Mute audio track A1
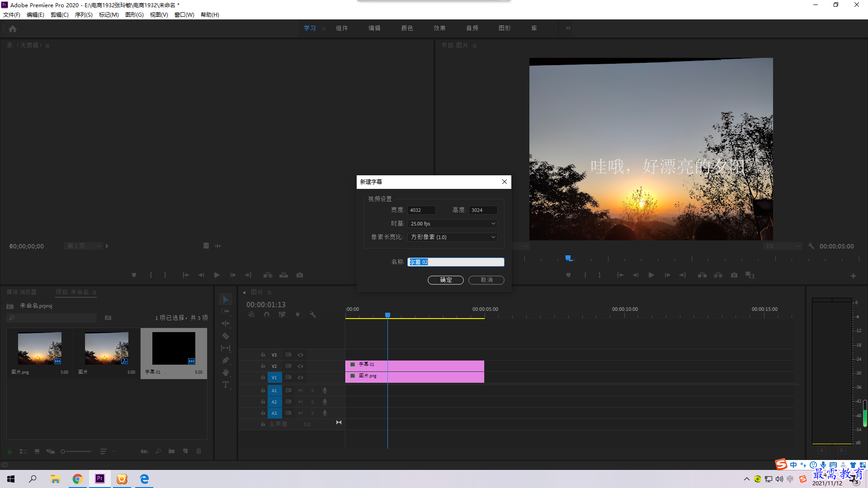This screenshot has width=868, height=488. 300,390
